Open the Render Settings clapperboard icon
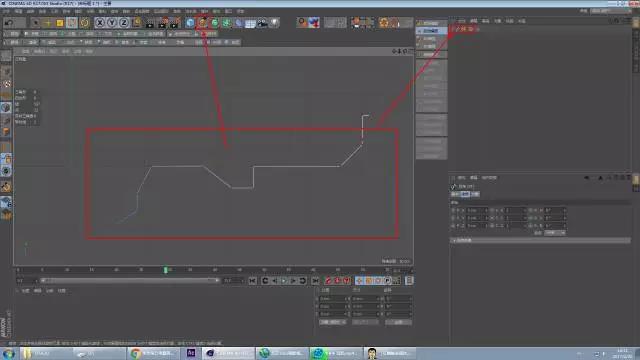 point(175,23)
